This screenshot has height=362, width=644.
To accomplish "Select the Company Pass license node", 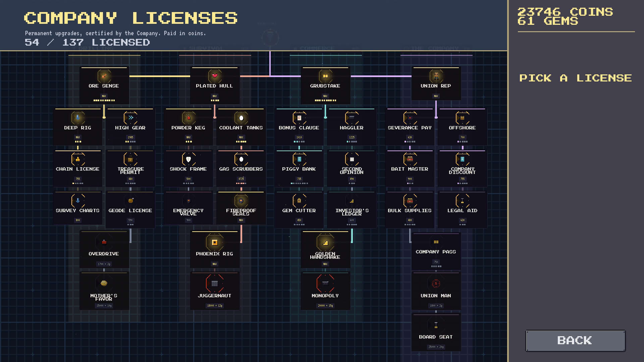I will (x=436, y=251).
